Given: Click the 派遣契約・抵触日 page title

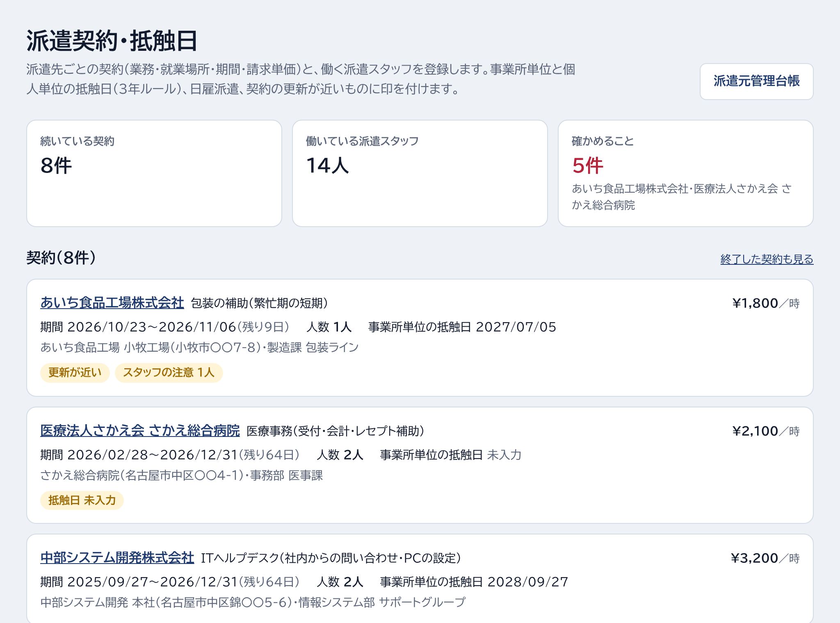Looking at the screenshot, I should 112,41.
